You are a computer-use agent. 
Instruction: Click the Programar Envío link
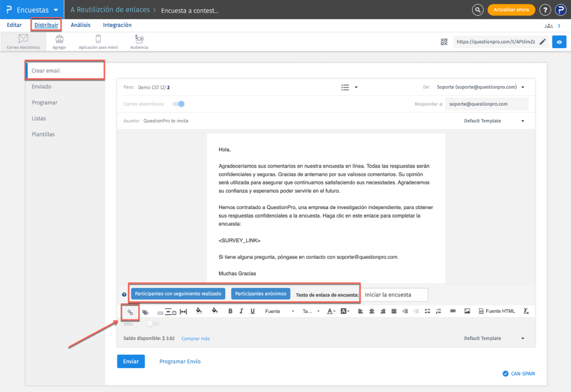[180, 362]
